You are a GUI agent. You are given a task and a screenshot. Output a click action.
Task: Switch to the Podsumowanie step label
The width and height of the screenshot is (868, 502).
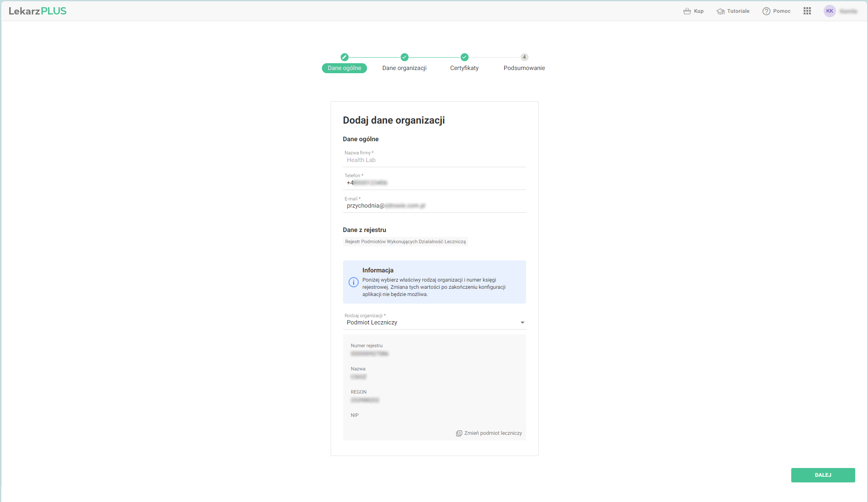(x=524, y=68)
